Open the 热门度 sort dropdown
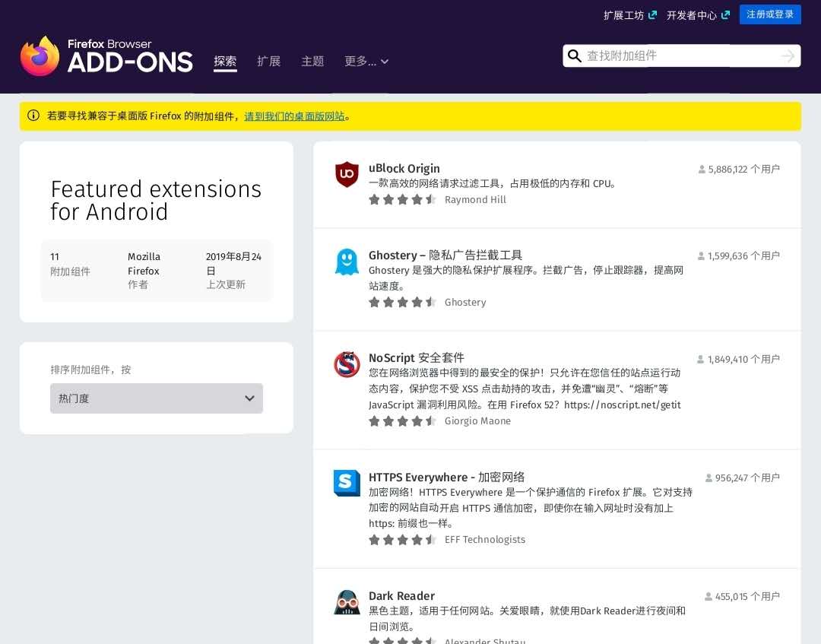 pos(157,398)
